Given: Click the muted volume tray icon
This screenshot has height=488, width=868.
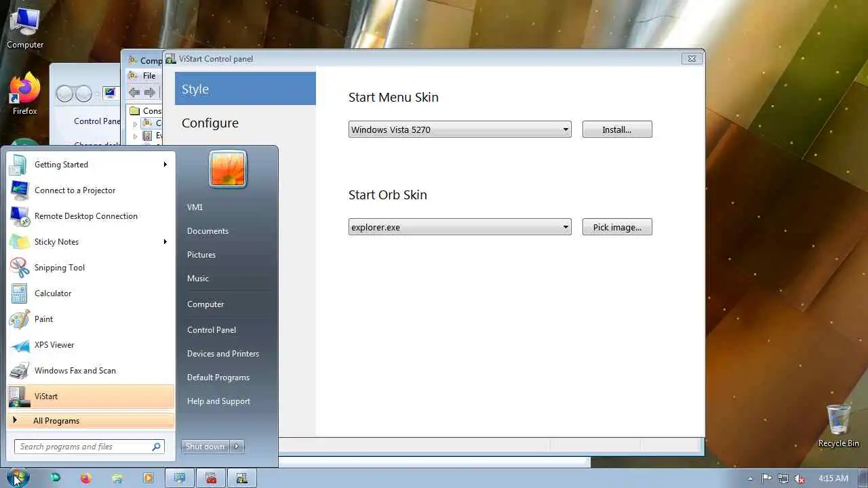Looking at the screenshot, I should (800, 479).
